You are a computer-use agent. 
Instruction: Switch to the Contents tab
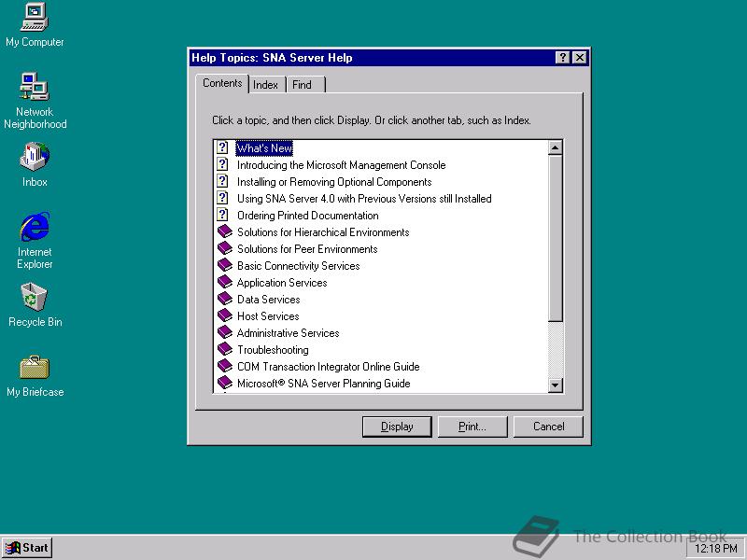click(x=222, y=83)
